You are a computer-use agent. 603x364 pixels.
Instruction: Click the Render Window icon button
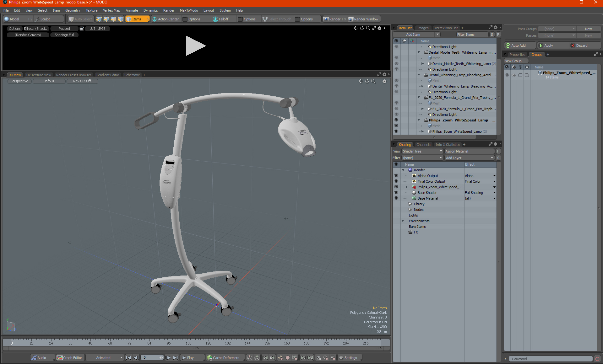351,19
